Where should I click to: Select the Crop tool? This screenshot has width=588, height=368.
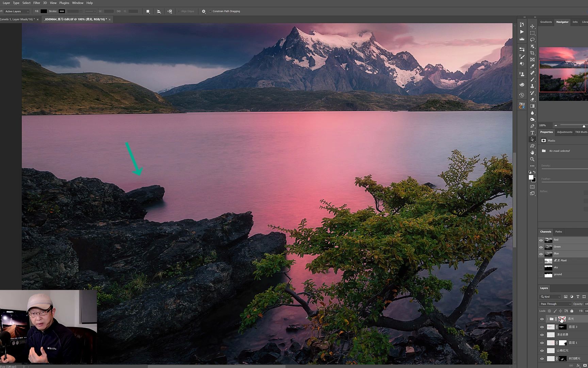[532, 53]
